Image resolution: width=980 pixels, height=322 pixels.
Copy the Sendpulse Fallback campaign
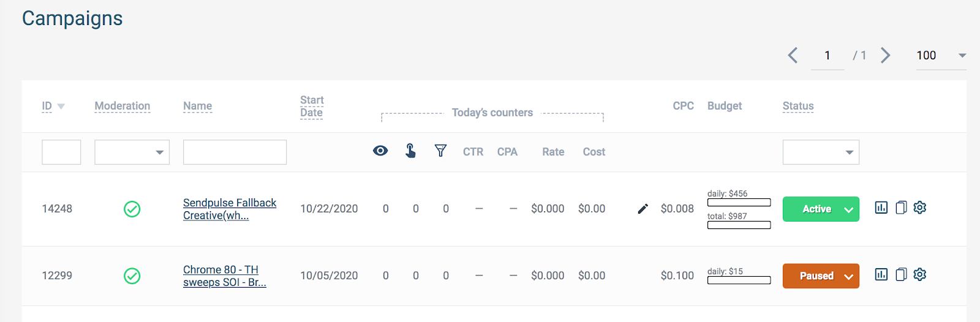[900, 208]
